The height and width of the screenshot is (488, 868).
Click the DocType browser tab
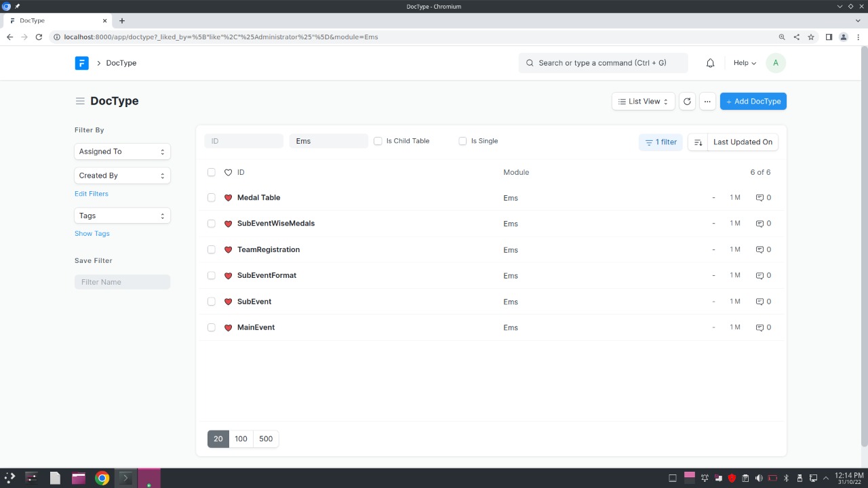coord(58,21)
